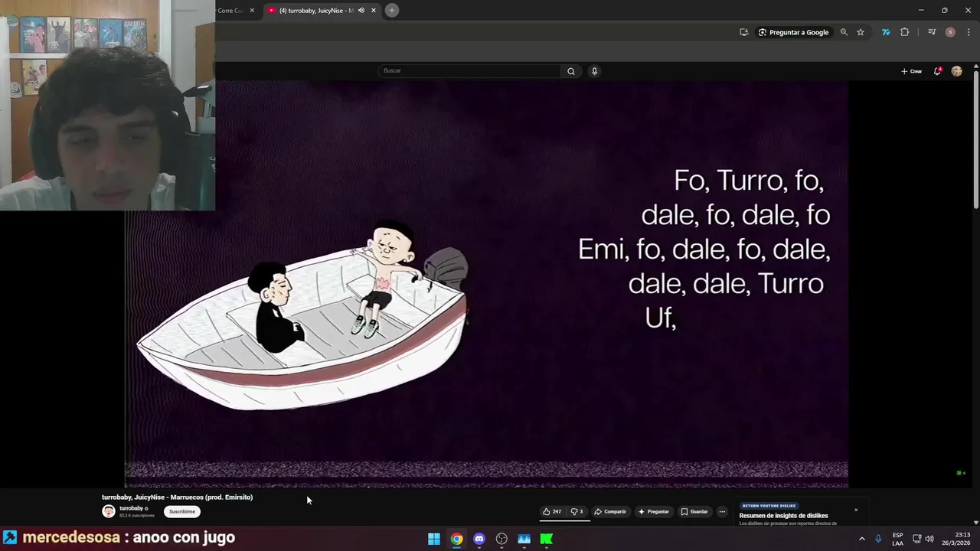Click the webcam overlay in the corner
Image resolution: width=980 pixels, height=551 pixels.
pyautogui.click(x=107, y=105)
